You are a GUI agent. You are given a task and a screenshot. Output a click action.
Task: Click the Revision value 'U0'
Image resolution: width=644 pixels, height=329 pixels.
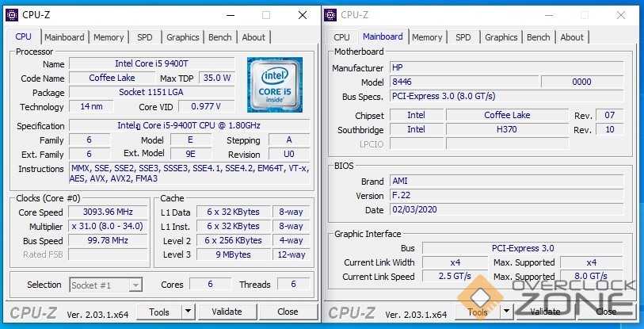[x=289, y=155]
